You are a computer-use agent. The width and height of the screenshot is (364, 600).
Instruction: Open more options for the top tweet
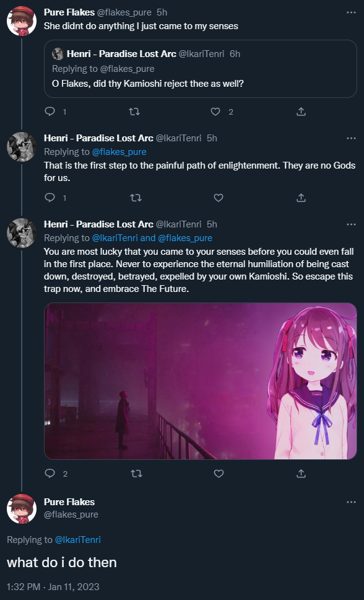click(x=351, y=12)
